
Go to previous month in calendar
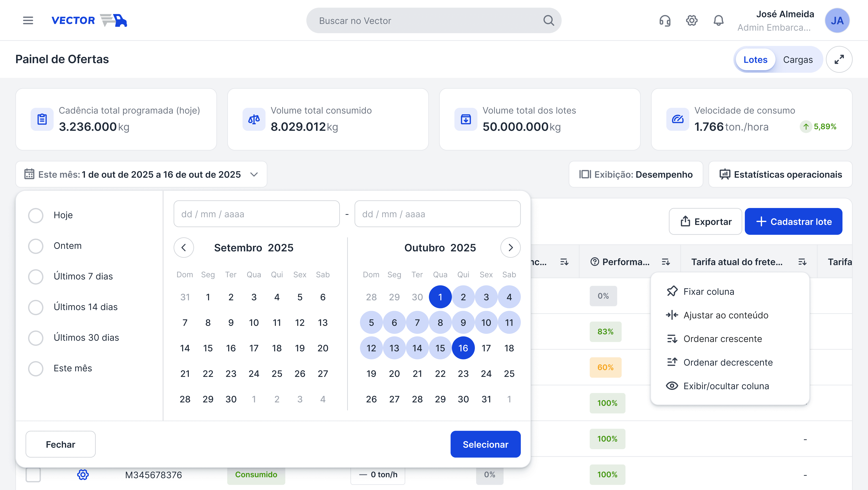pos(184,248)
